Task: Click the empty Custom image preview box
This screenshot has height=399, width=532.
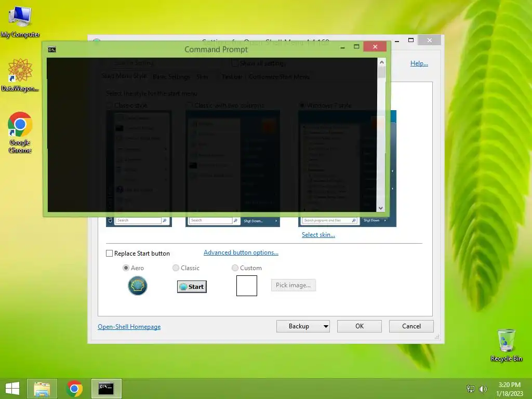Action: pyautogui.click(x=247, y=286)
